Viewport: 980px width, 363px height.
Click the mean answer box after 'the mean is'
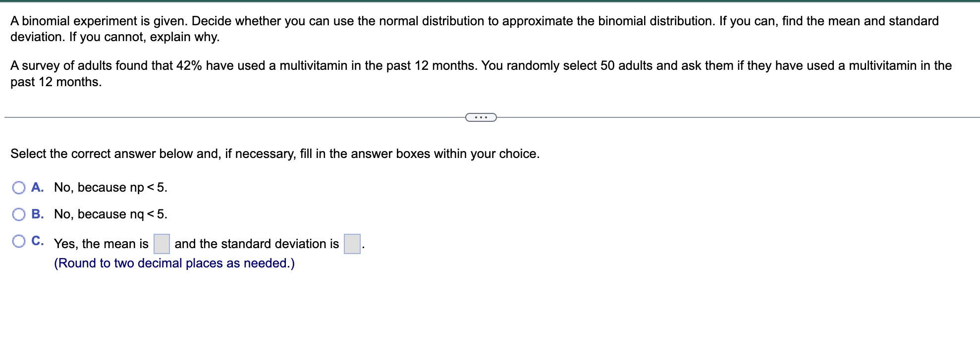tap(162, 243)
